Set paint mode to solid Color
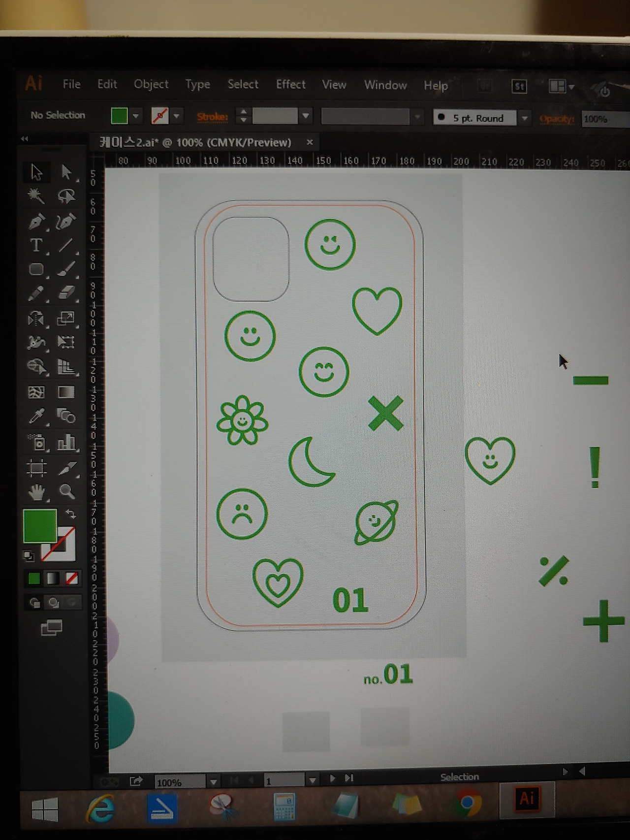This screenshot has width=630, height=840. [x=34, y=578]
